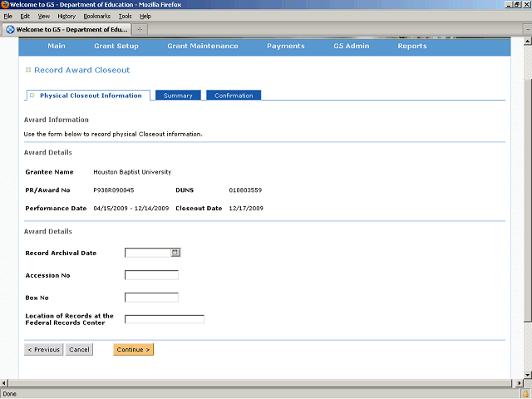Click performance date range 04/15/2009 - 12/14/2009
Image resolution: width=532 pixels, height=399 pixels.
131,209
